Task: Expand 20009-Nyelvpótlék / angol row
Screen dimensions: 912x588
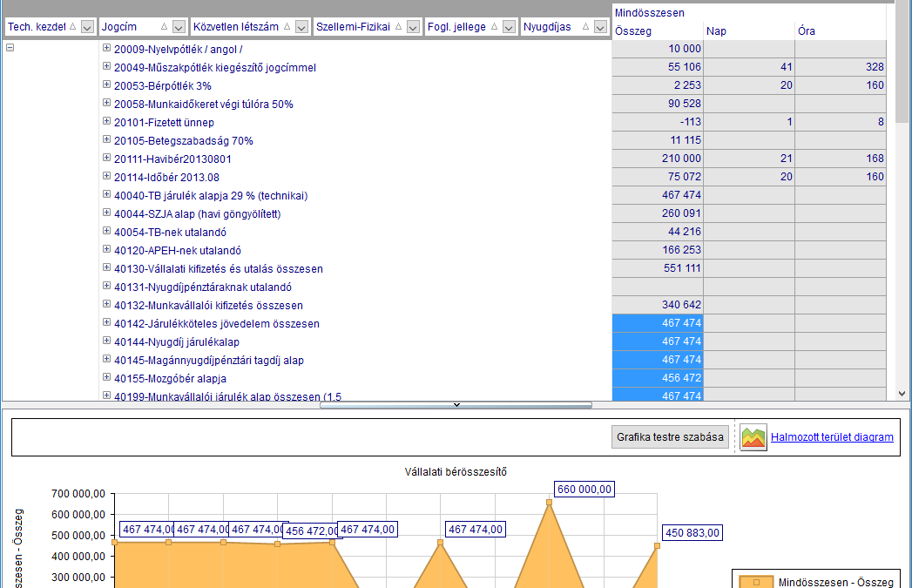Action: (106, 48)
